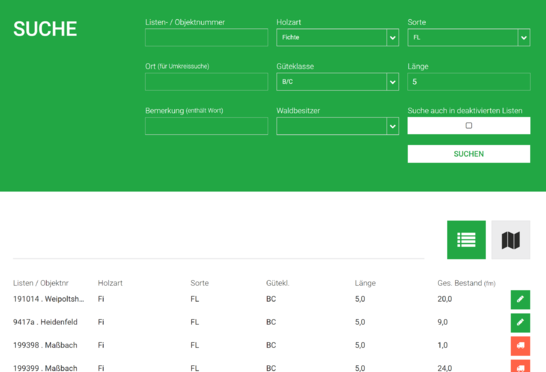Click the Bestand value 20,0
Viewport: 546px width, 372px height.
point(445,299)
